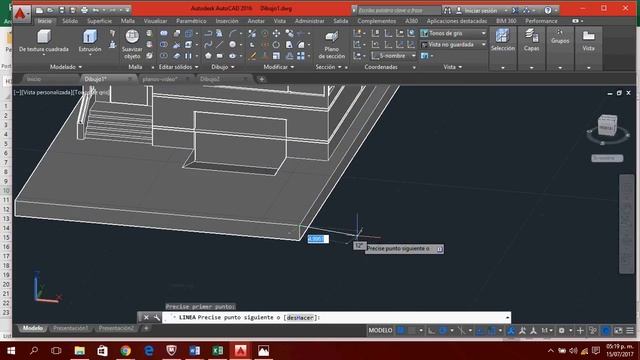The height and width of the screenshot is (360, 640).
Task: Open the Superficie ribbon tab
Action: pyautogui.click(x=99, y=21)
